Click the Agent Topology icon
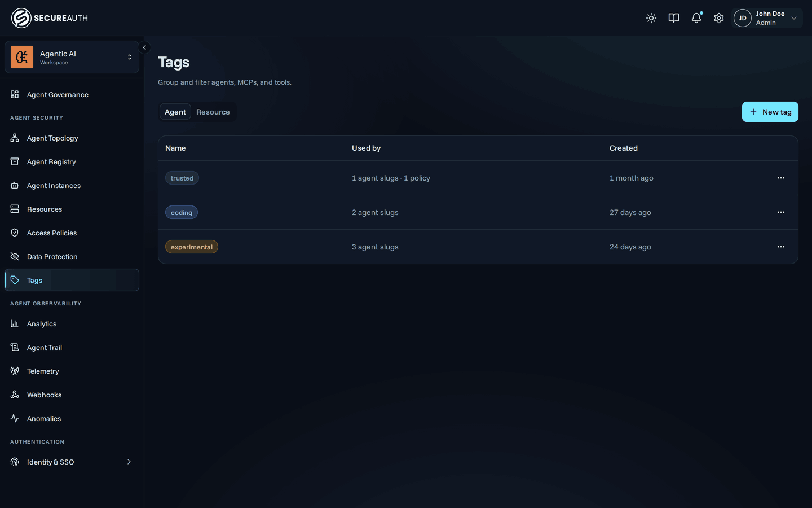812x508 pixels. pyautogui.click(x=15, y=138)
